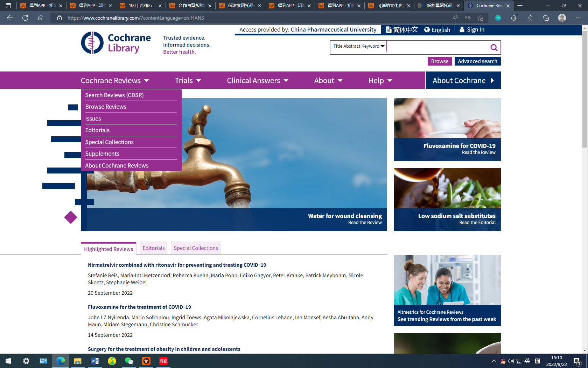Expand the Help menu dropdown
The width and height of the screenshot is (588, 368).
(380, 81)
